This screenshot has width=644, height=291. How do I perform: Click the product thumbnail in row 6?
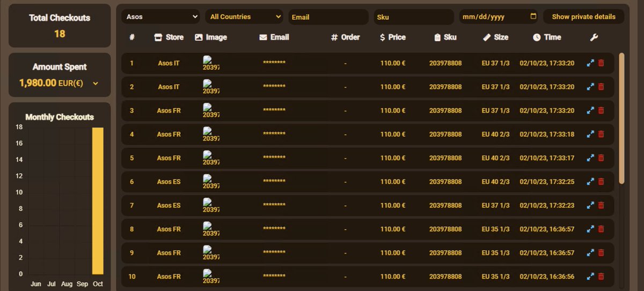coord(211,182)
